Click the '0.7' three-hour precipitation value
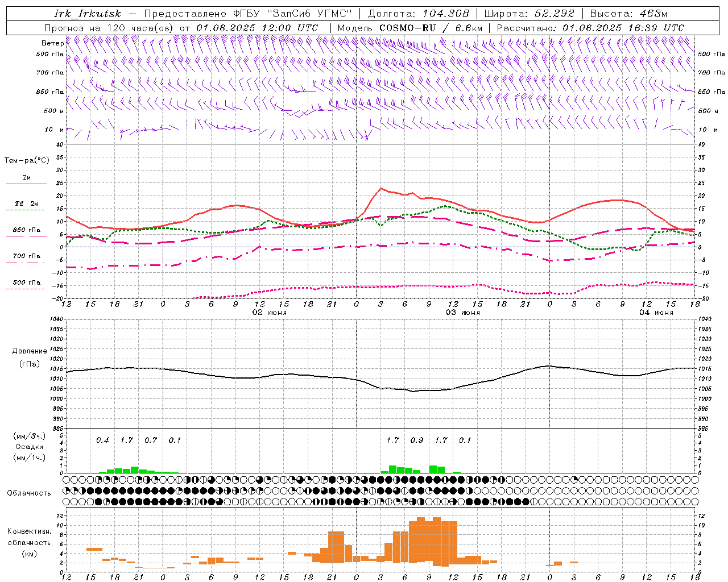This screenshot has height=582, width=728. [x=151, y=440]
